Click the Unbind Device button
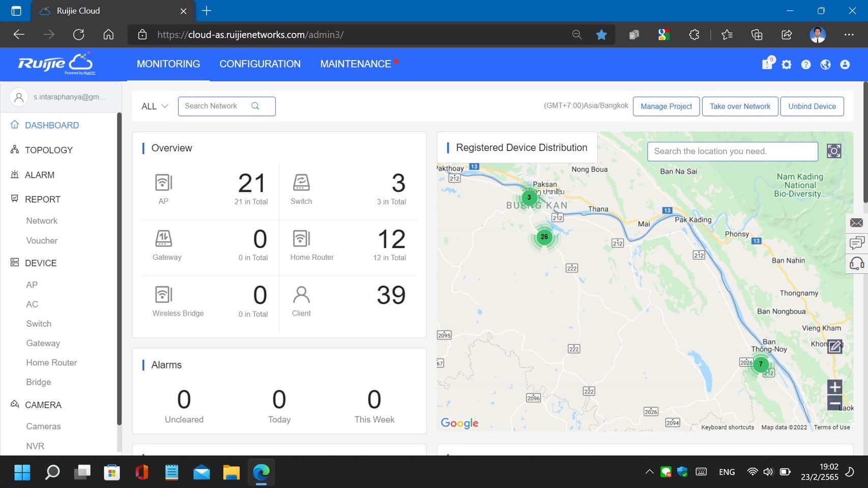The width and height of the screenshot is (868, 488). (x=812, y=106)
